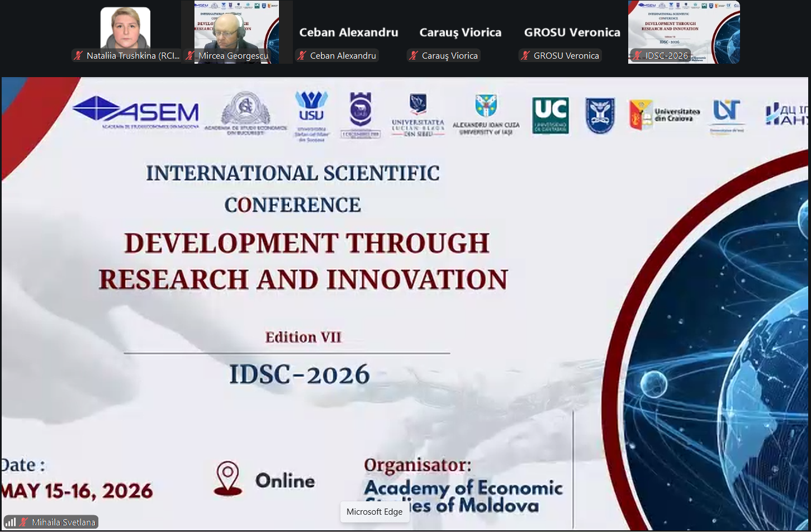Click the 'Edition VII' text
The image size is (811, 532).
point(303,337)
